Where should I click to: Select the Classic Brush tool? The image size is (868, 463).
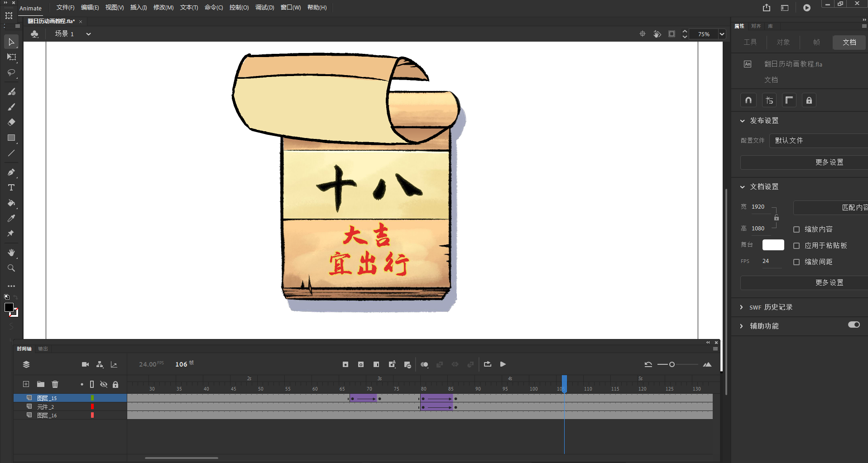(x=11, y=107)
